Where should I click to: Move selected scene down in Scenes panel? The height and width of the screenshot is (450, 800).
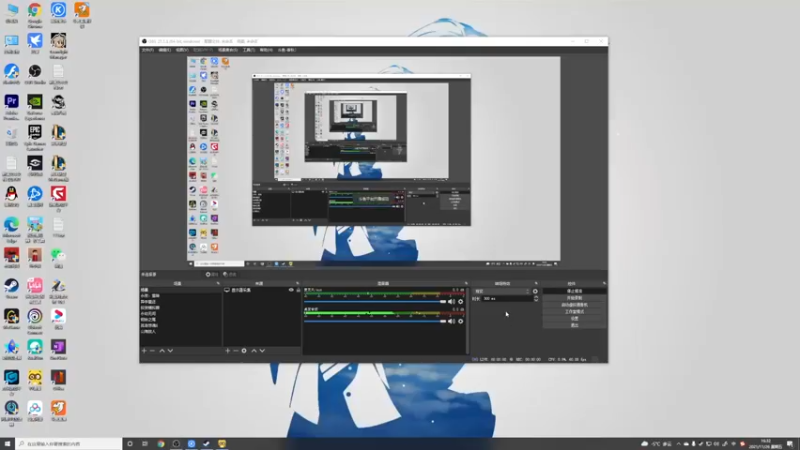coord(170,351)
